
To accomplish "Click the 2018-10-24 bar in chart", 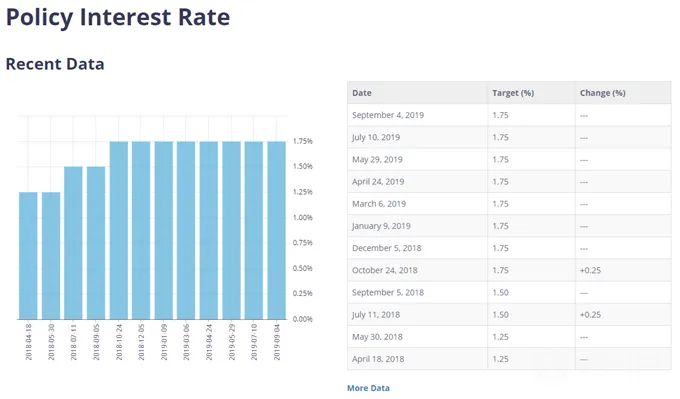I will [x=119, y=230].
